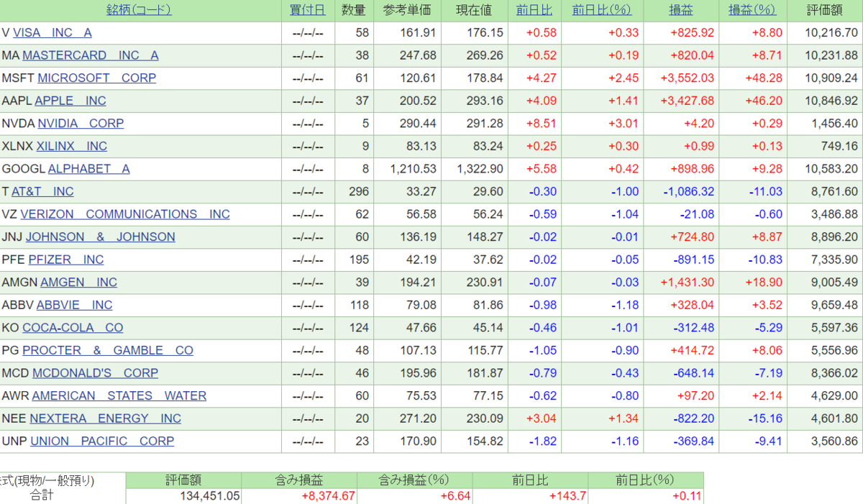Select the 含み損益(%) summary header
Image resolution: width=863 pixels, height=504 pixels.
pyautogui.click(x=415, y=480)
